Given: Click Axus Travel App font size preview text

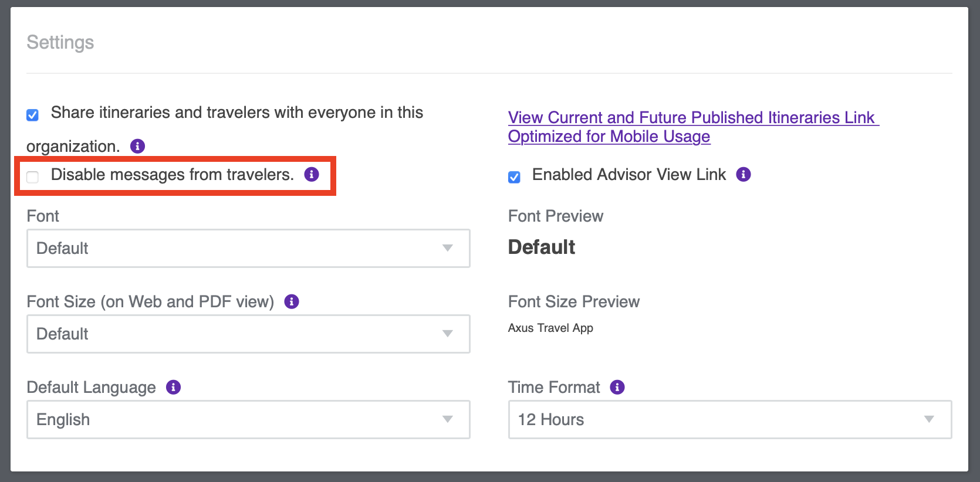Looking at the screenshot, I should tap(550, 328).
